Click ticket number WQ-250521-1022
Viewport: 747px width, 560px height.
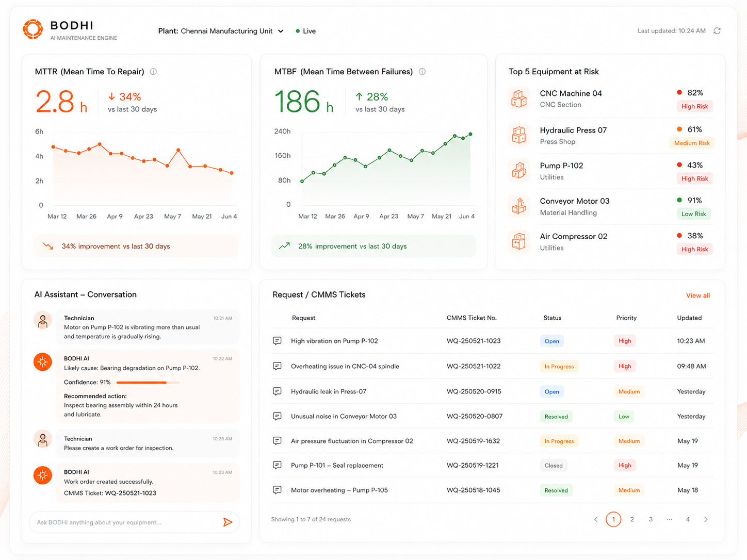click(x=474, y=366)
